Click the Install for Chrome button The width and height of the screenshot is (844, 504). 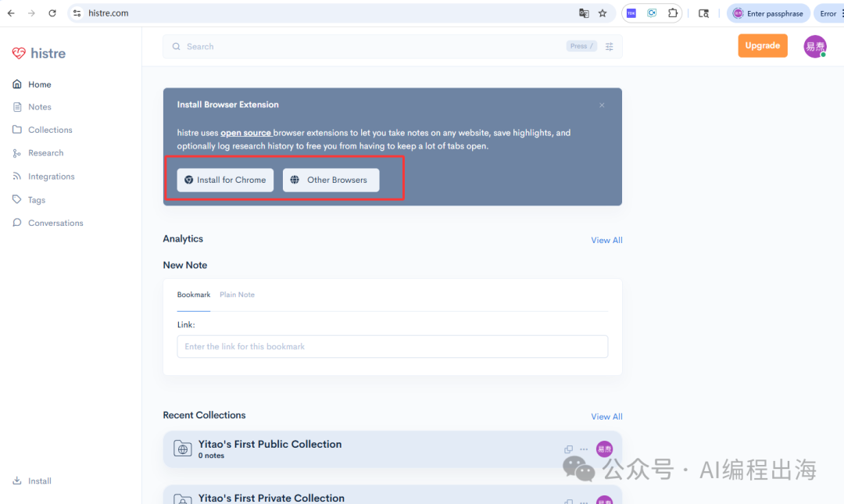pos(225,180)
